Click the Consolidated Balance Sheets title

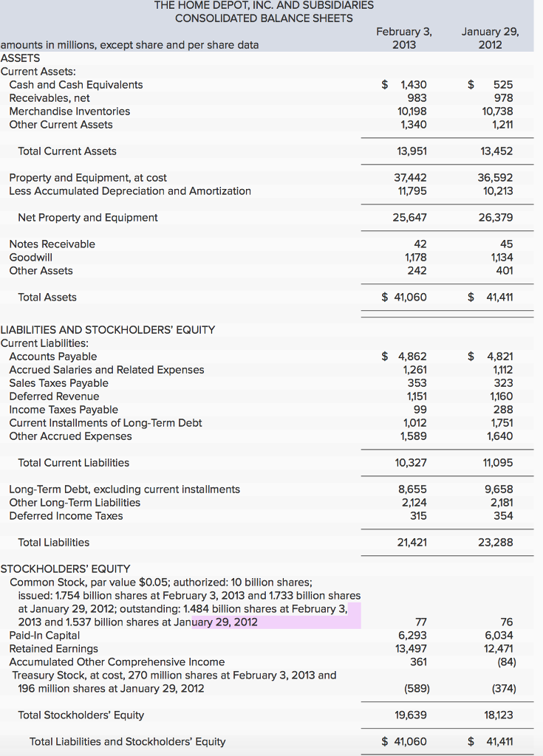[264, 18]
